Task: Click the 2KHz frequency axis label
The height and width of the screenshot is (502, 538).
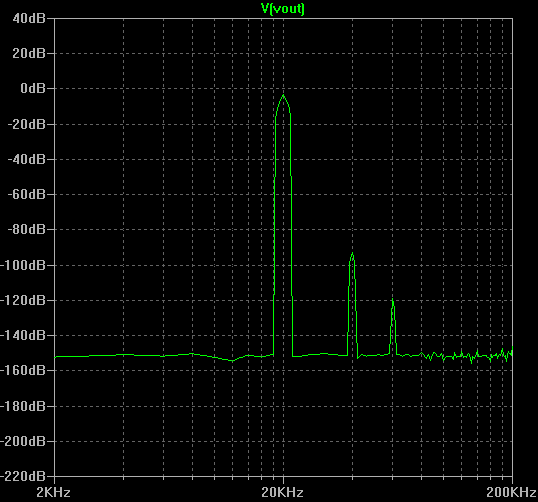Action: coord(53,492)
